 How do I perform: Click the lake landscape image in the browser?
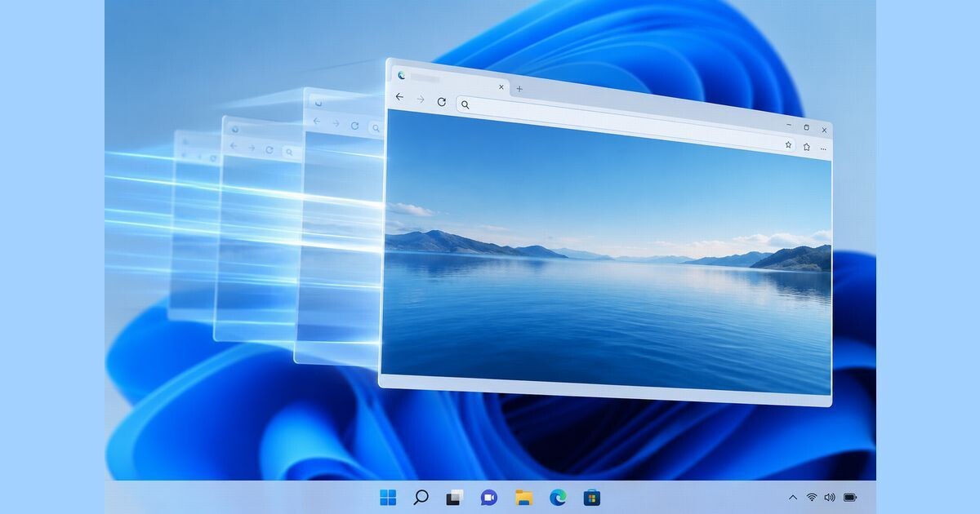607,253
